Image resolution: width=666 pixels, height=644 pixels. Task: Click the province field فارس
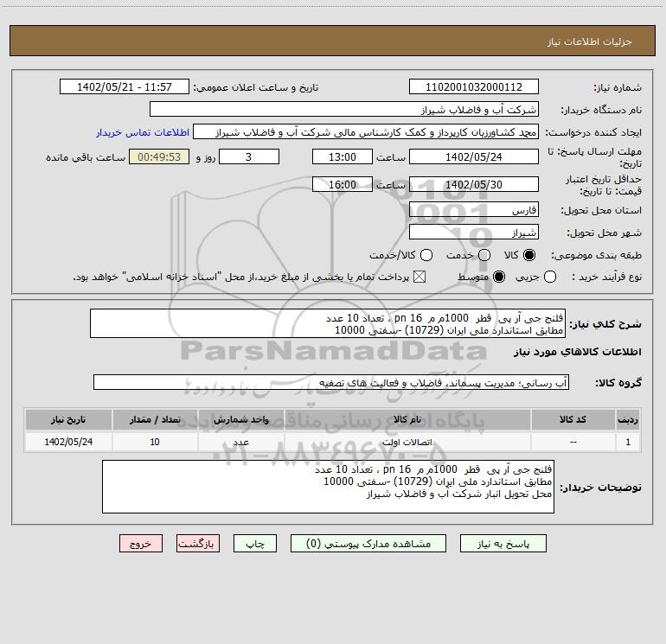pos(474,209)
